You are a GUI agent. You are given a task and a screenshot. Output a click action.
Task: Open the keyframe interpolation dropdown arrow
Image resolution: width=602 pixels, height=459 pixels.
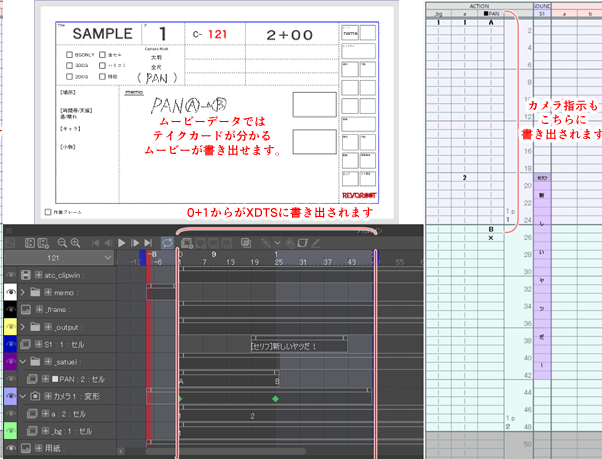[277, 243]
